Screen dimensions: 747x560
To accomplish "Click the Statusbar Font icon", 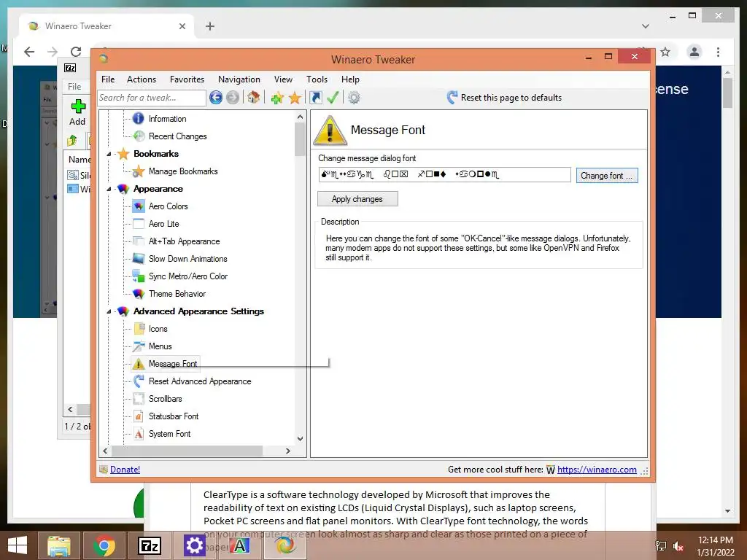I will 139,416.
